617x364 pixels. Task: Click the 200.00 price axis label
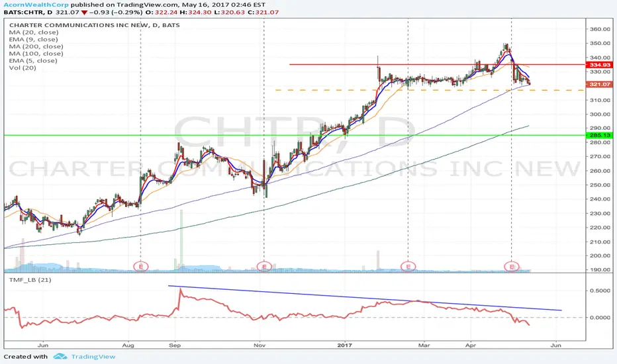point(600,255)
